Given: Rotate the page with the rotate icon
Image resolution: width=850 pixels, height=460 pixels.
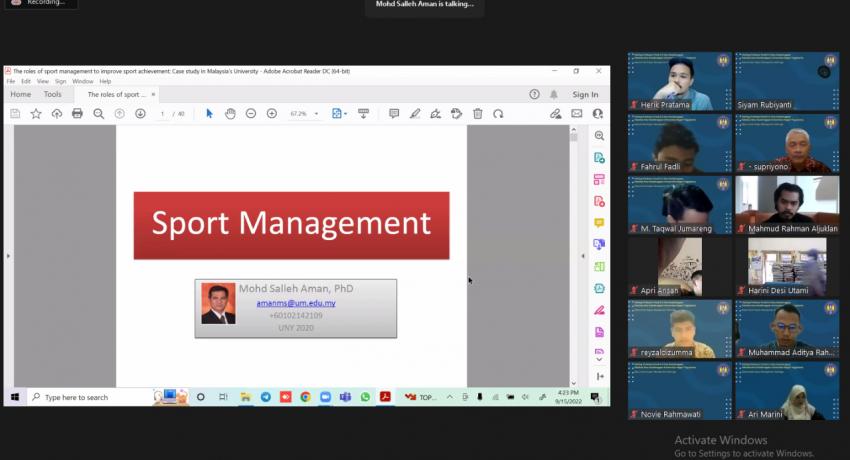Looking at the screenshot, I should 498,113.
